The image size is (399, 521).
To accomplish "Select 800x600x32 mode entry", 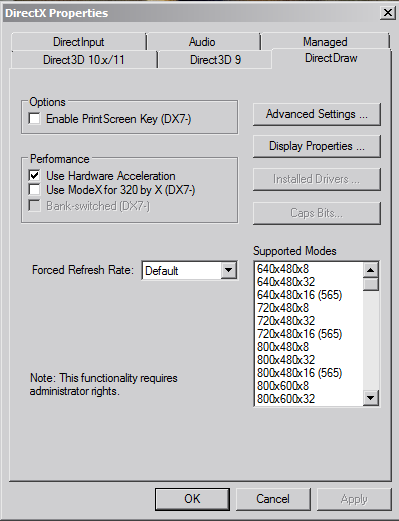I will coord(309,399).
